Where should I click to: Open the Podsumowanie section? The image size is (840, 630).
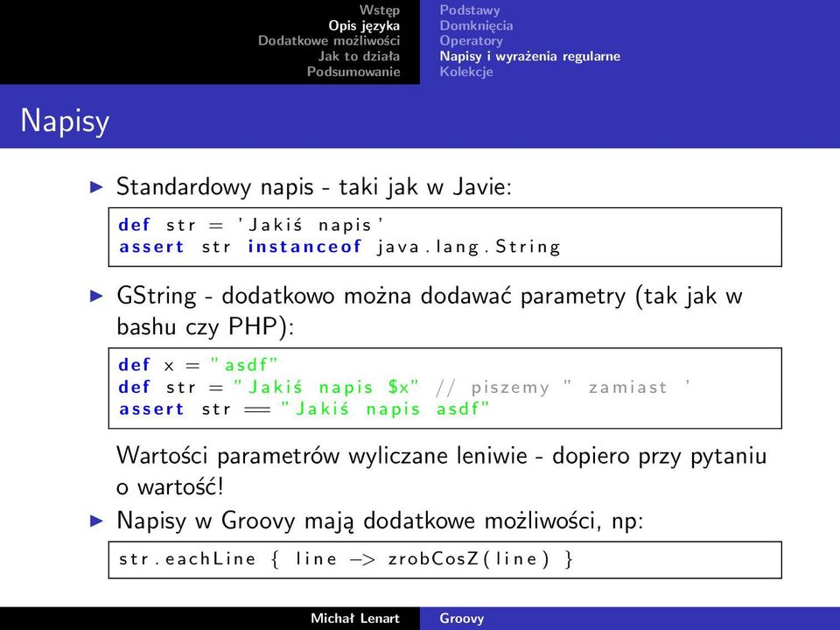pos(353,71)
